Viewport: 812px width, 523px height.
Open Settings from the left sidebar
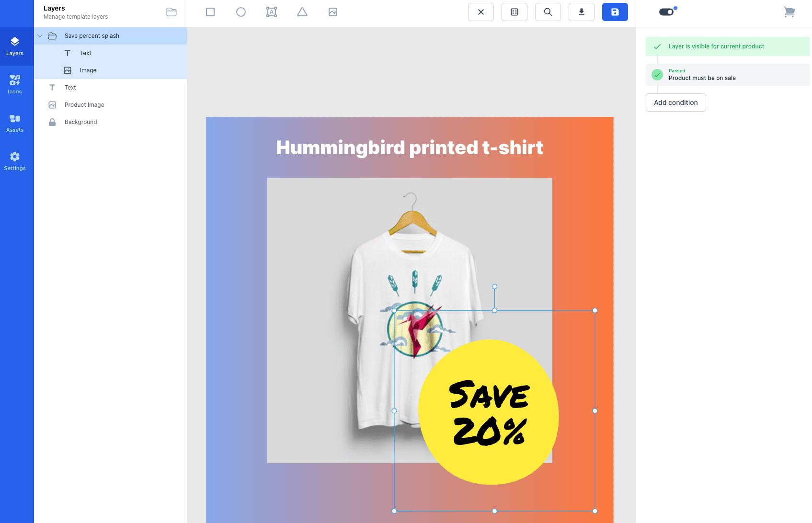point(15,160)
